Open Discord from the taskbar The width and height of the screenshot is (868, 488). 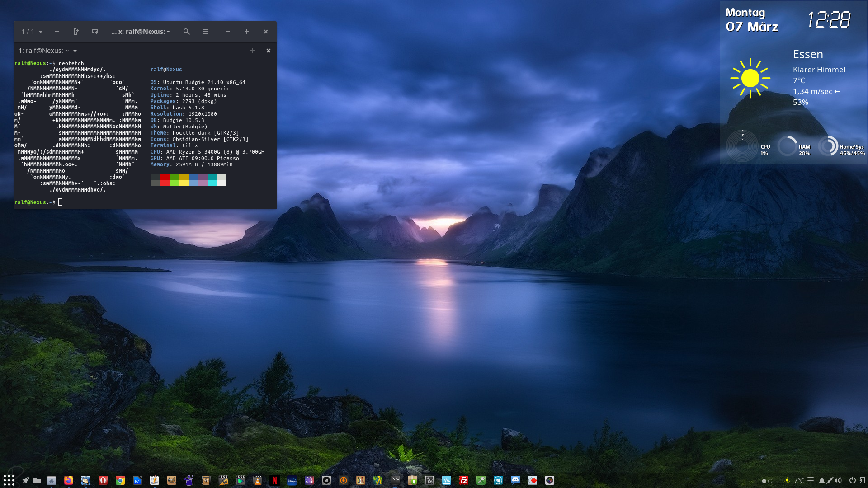tap(515, 480)
